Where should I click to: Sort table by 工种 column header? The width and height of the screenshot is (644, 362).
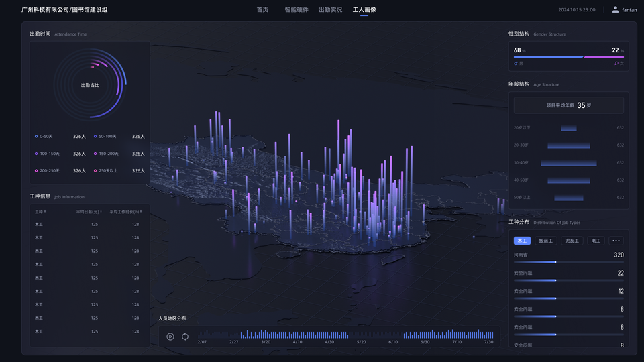click(x=40, y=212)
